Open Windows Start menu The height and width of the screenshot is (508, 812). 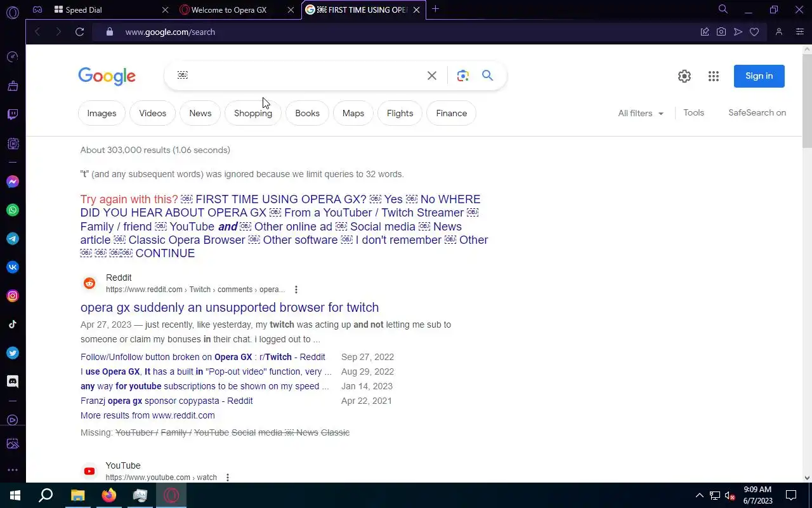(x=15, y=495)
